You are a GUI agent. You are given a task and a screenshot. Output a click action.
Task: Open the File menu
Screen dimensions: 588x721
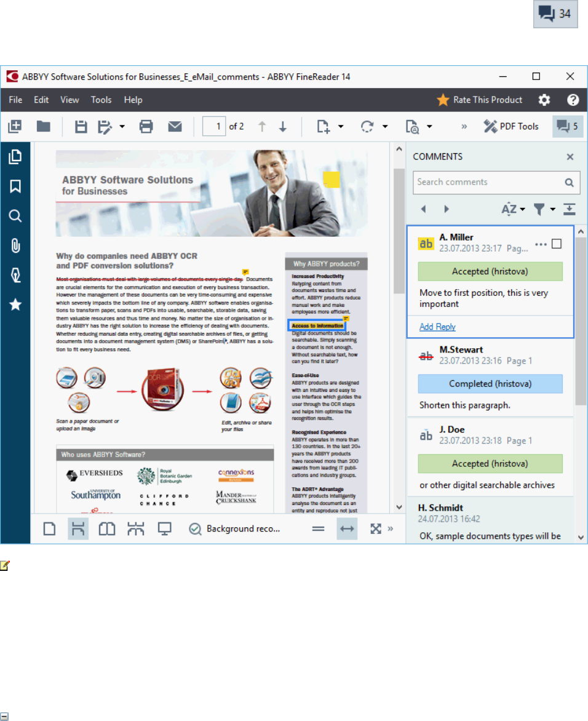(x=15, y=100)
